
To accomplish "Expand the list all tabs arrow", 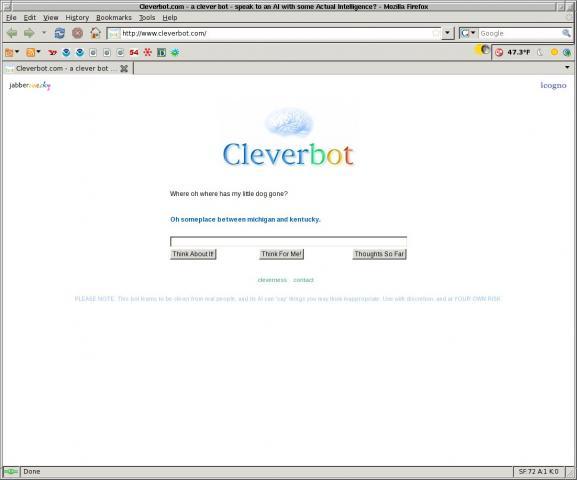I will (567, 67).
